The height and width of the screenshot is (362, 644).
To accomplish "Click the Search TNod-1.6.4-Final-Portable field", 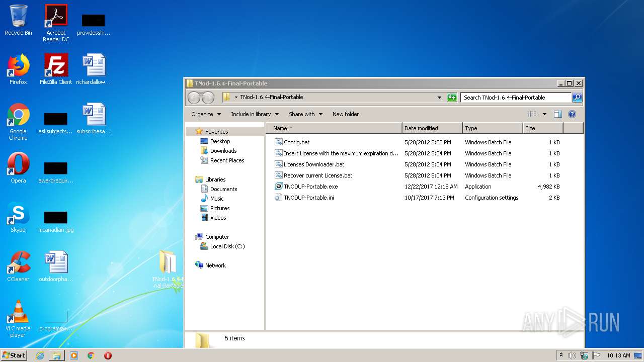I will tap(516, 98).
